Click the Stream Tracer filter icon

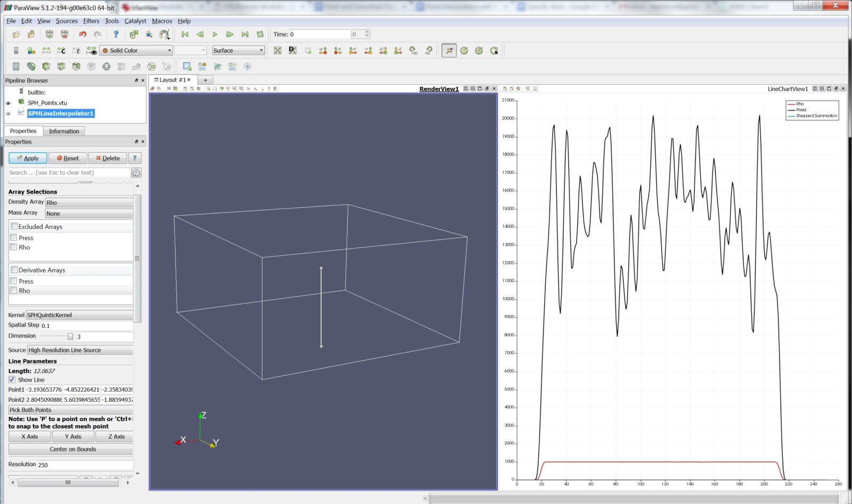120,66
